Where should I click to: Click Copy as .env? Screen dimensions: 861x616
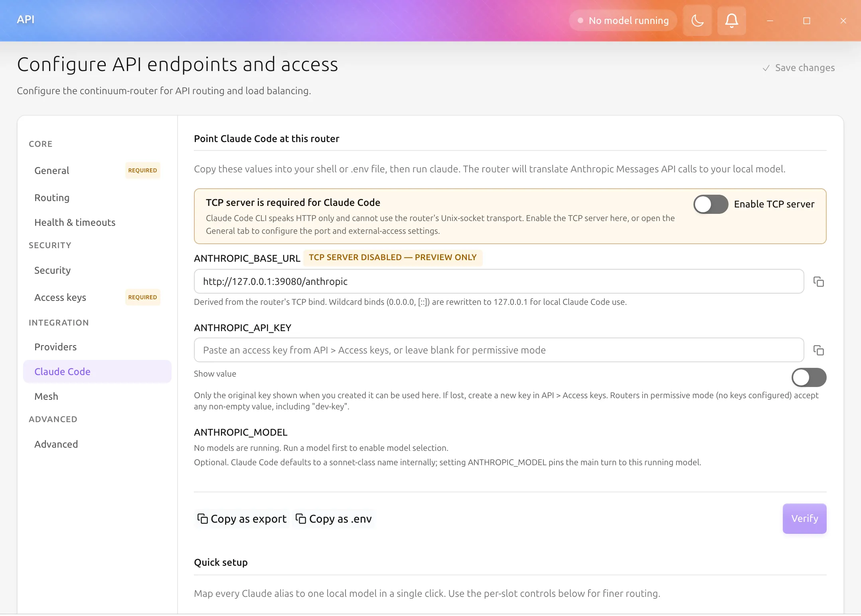tap(334, 519)
